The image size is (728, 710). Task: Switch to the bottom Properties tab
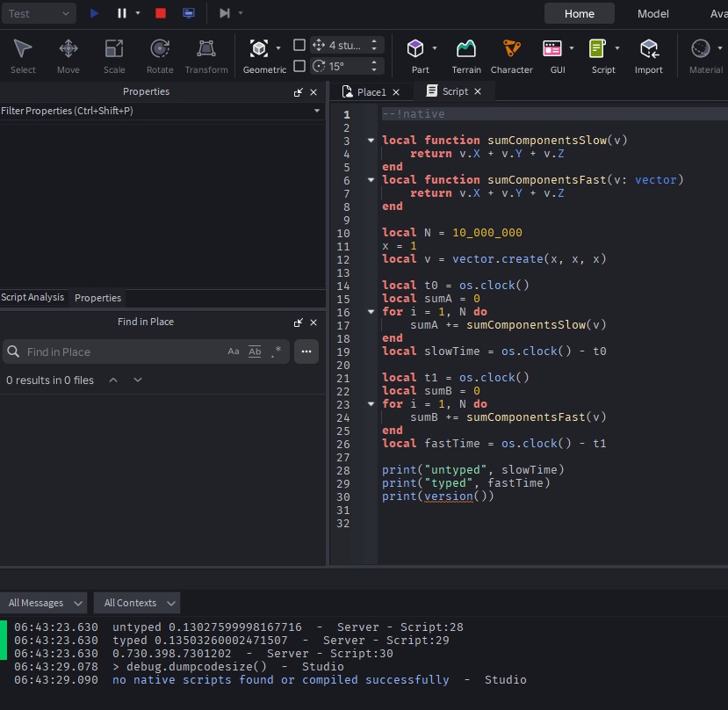98,298
